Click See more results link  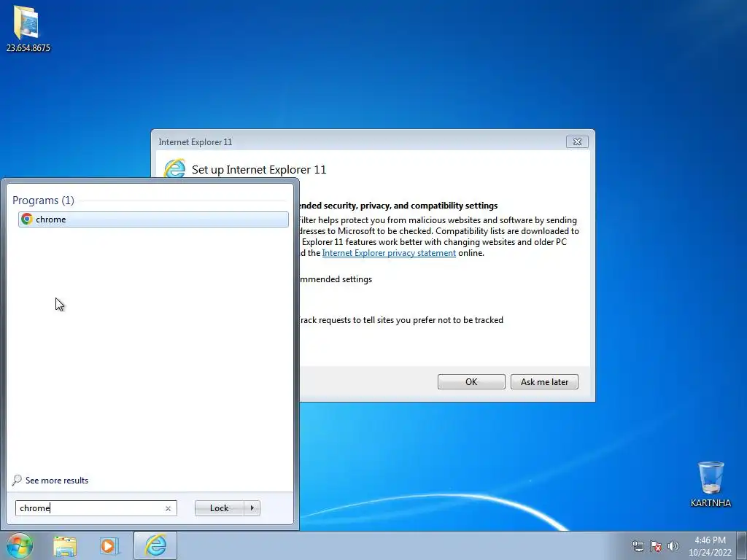(x=57, y=481)
